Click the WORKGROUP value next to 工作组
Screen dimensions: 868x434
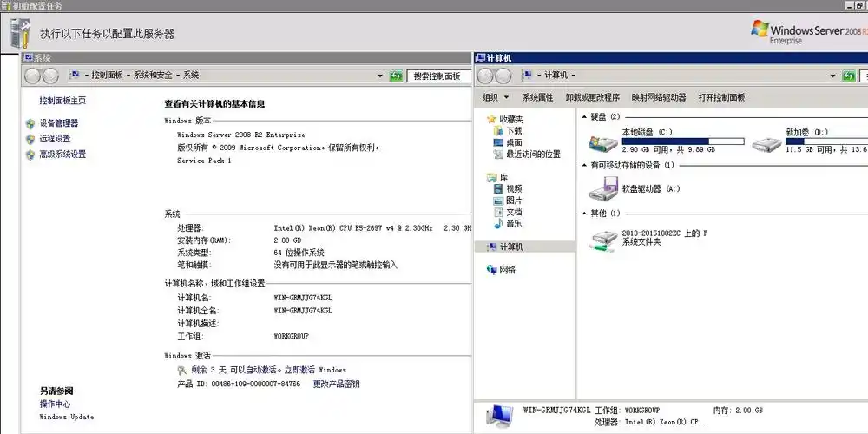tap(291, 336)
